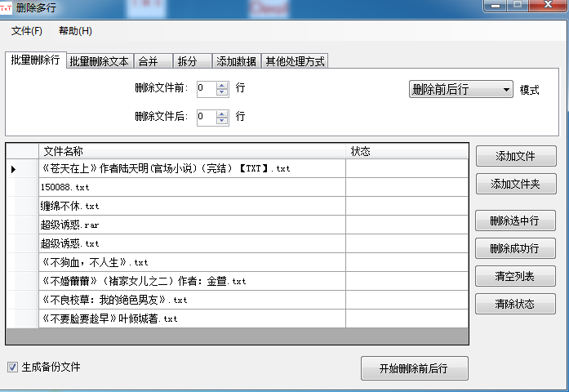Screen dimensions: 569x392
Task: Click the TXT app icon in title bar
Action: click(x=6, y=8)
